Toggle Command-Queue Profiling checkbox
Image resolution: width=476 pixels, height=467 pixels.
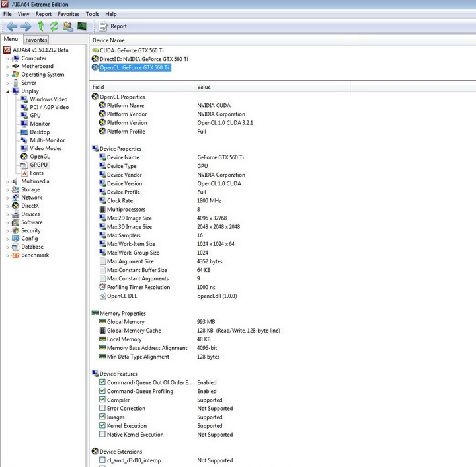[102, 391]
